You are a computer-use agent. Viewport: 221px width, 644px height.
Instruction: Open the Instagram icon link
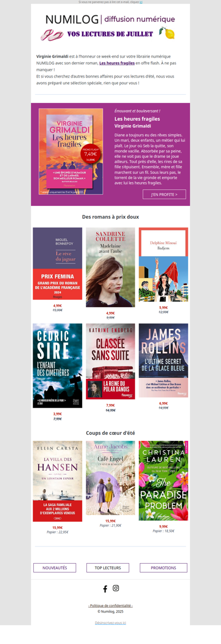click(115, 588)
